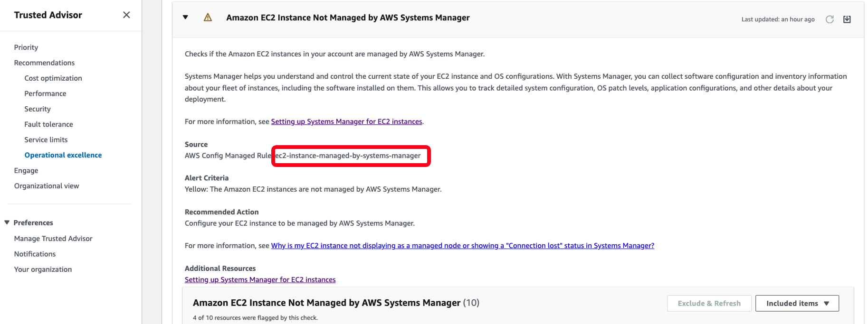Select Cost optimization category
868x324 pixels.
coord(53,78)
